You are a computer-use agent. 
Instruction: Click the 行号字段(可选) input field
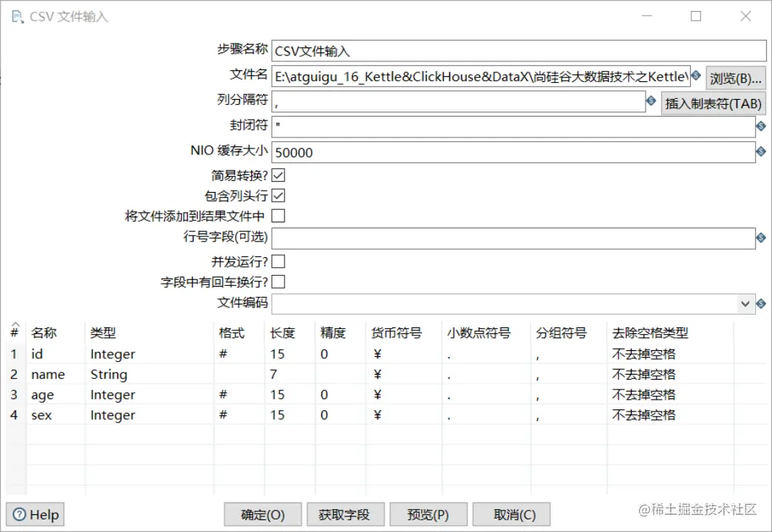(x=513, y=238)
